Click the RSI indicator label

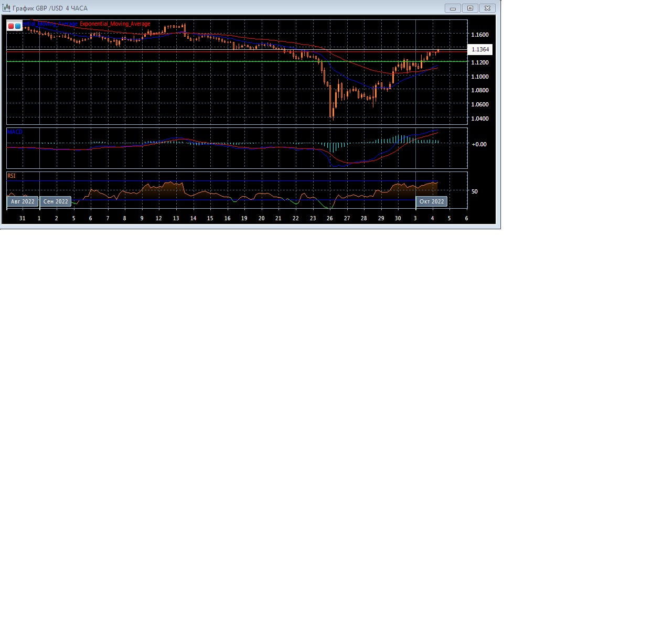(12, 176)
